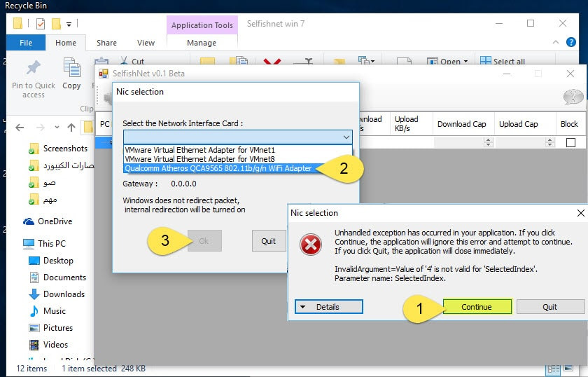Image resolution: width=588 pixels, height=377 pixels.
Task: Click the Recycle Bin desktop label
Action: [x=26, y=6]
